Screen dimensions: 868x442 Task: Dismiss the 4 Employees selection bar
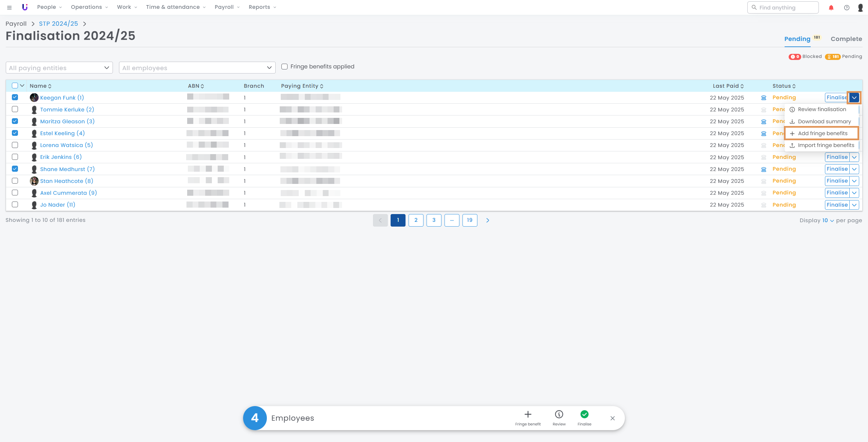(x=612, y=418)
